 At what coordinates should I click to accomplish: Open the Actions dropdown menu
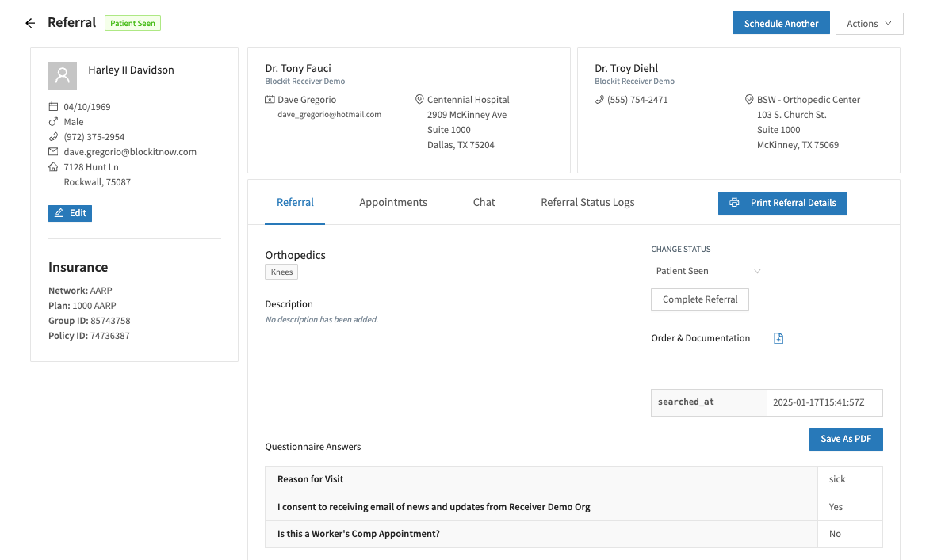coord(869,24)
